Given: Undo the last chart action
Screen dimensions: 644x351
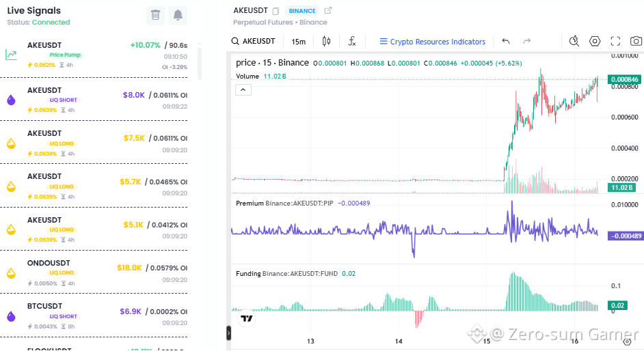Looking at the screenshot, I should pyautogui.click(x=506, y=41).
